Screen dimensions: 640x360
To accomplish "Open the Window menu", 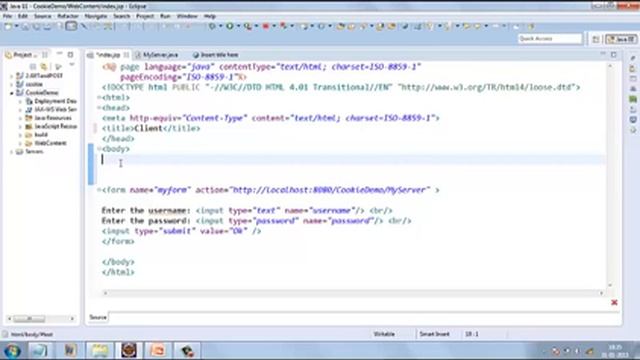I will [187, 16].
